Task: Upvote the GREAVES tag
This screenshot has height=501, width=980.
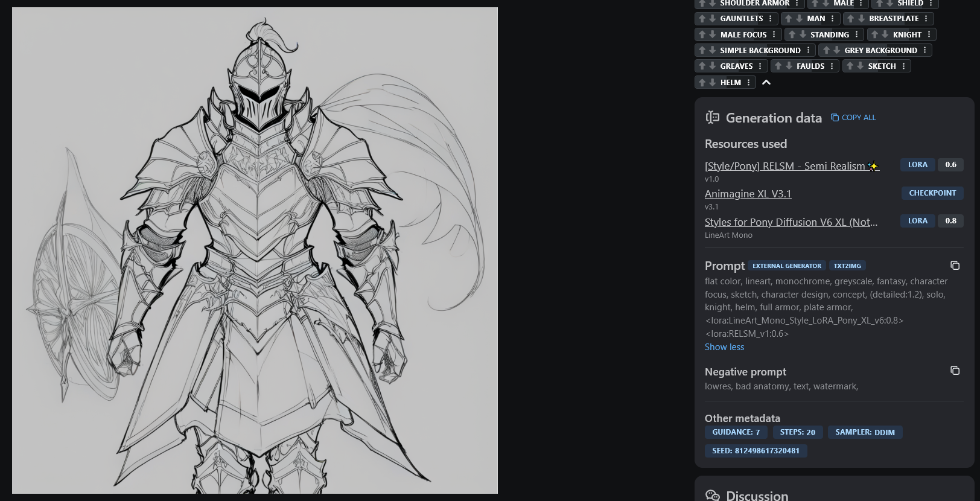Action: pyautogui.click(x=702, y=66)
